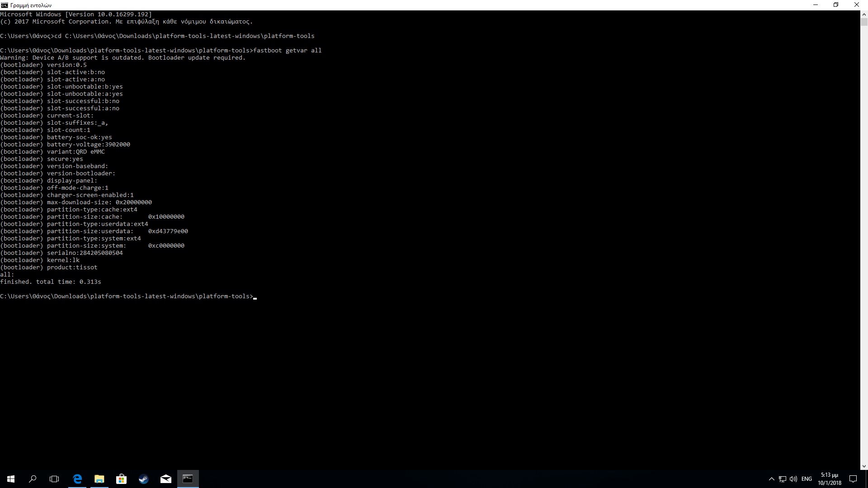Open the network status tray icon
Screen dimensions: 868x488
click(783, 479)
